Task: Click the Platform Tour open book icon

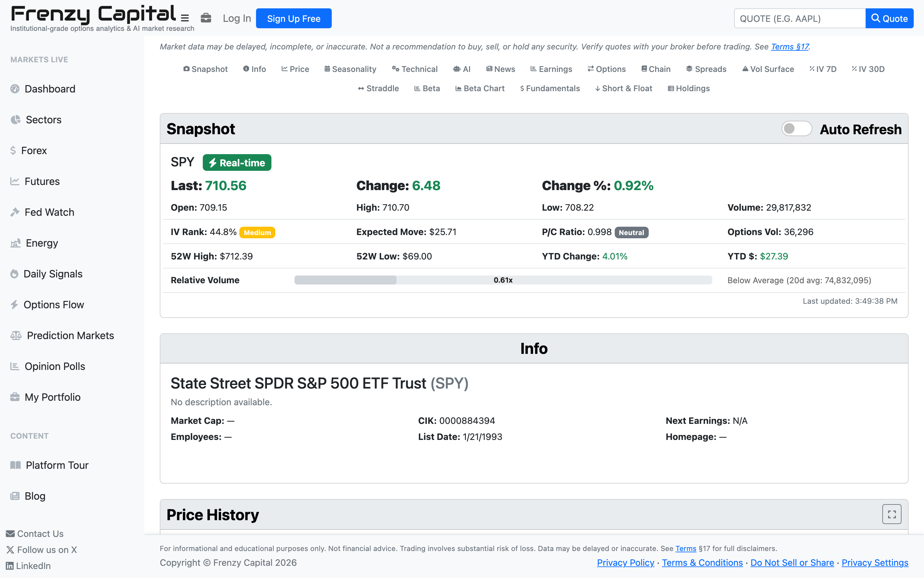Action: [15, 465]
